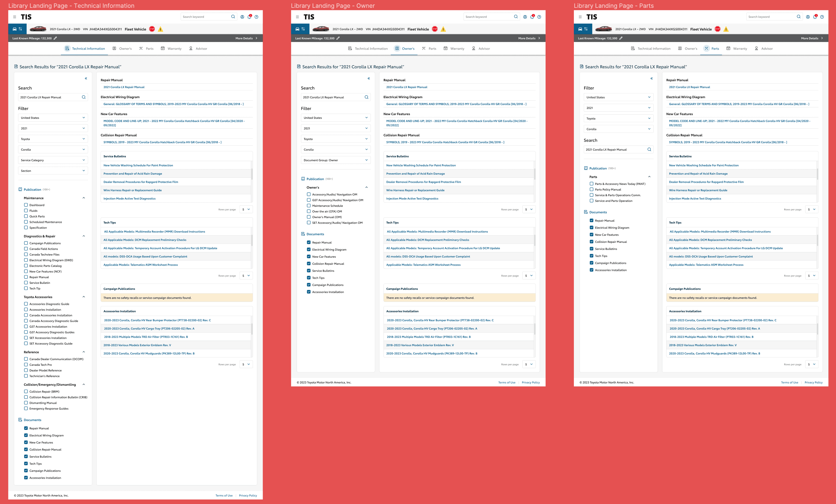Click red STOP icon on Technical Information page

152,29
